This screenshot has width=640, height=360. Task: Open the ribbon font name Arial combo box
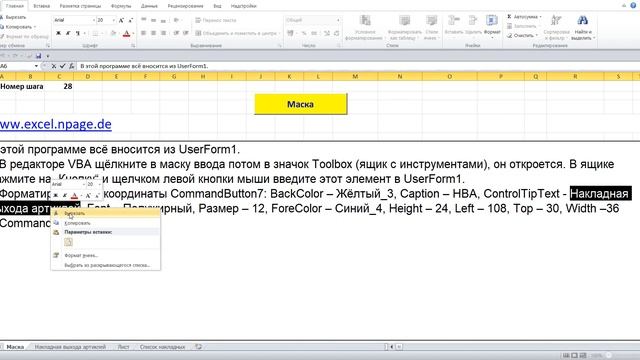(x=74, y=20)
